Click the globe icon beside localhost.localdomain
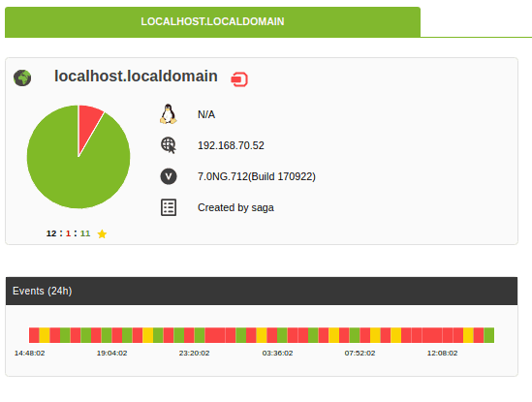This screenshot has width=532, height=402. click(x=22, y=78)
